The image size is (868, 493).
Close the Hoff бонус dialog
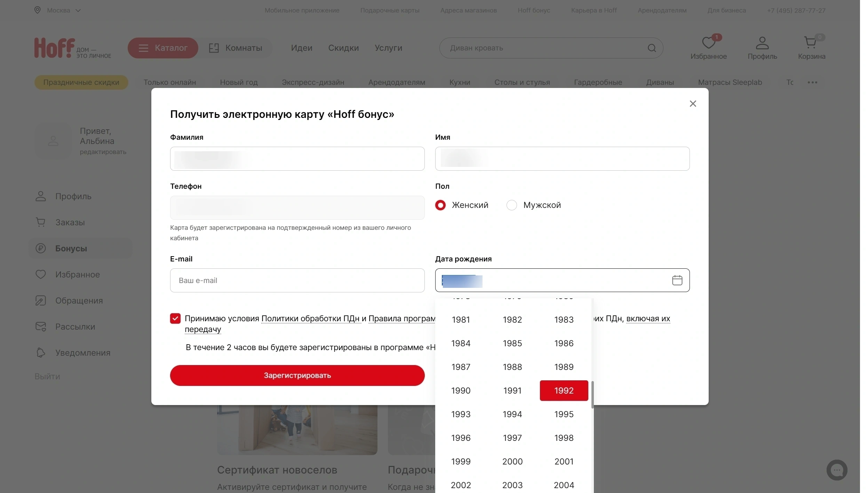tap(693, 104)
